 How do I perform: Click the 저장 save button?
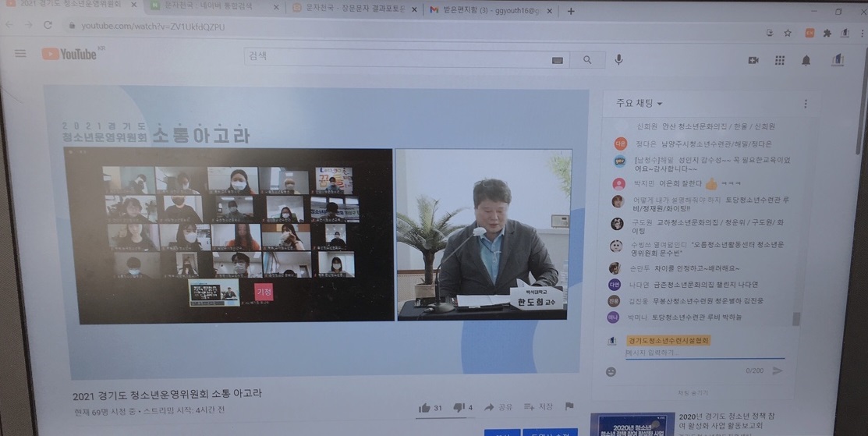[x=538, y=406]
